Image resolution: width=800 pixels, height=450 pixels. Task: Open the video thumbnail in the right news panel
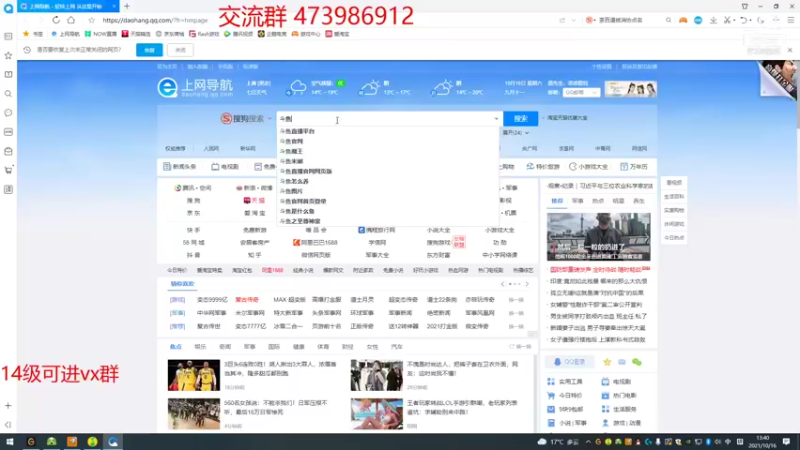[x=598, y=237]
